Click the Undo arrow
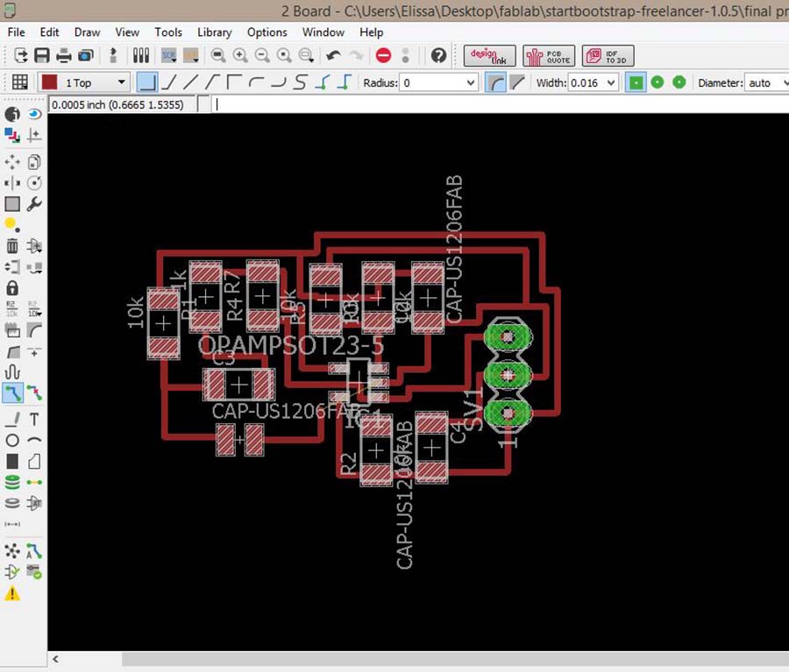The image size is (789, 672). click(333, 55)
